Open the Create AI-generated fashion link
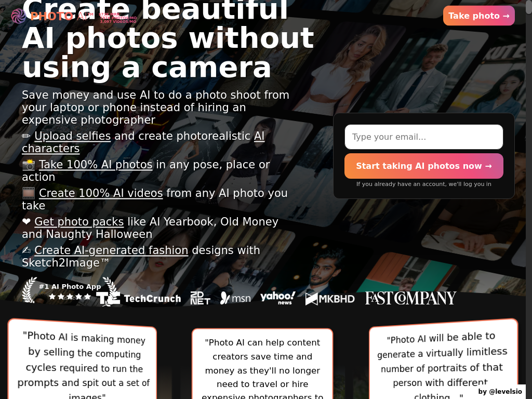Screen dimensions: 532x399 click(111, 250)
